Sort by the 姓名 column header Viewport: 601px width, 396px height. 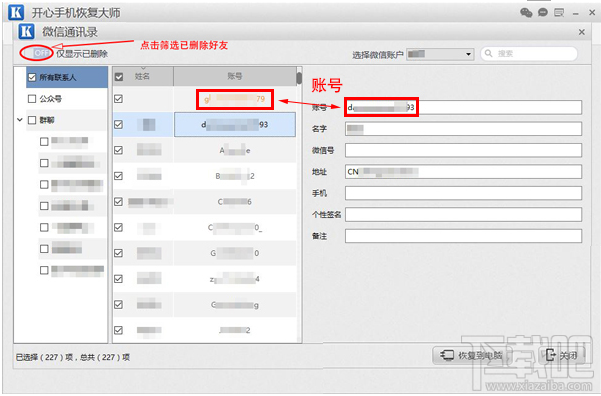point(143,76)
